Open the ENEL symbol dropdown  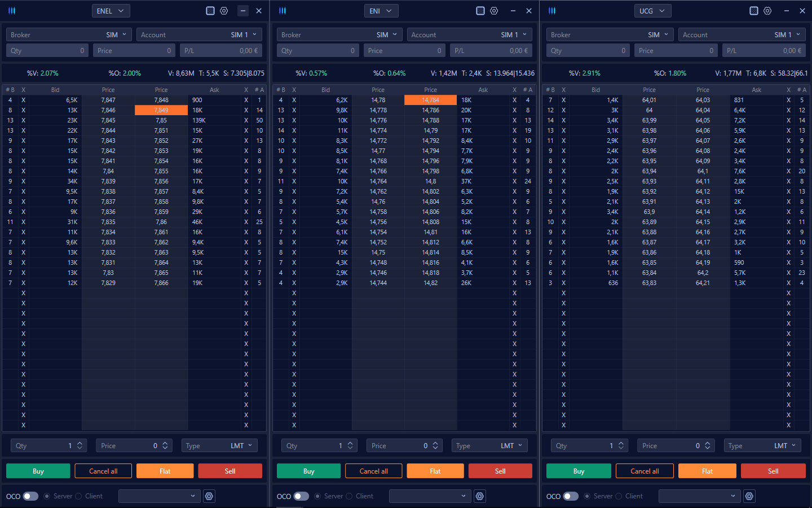[x=111, y=11]
